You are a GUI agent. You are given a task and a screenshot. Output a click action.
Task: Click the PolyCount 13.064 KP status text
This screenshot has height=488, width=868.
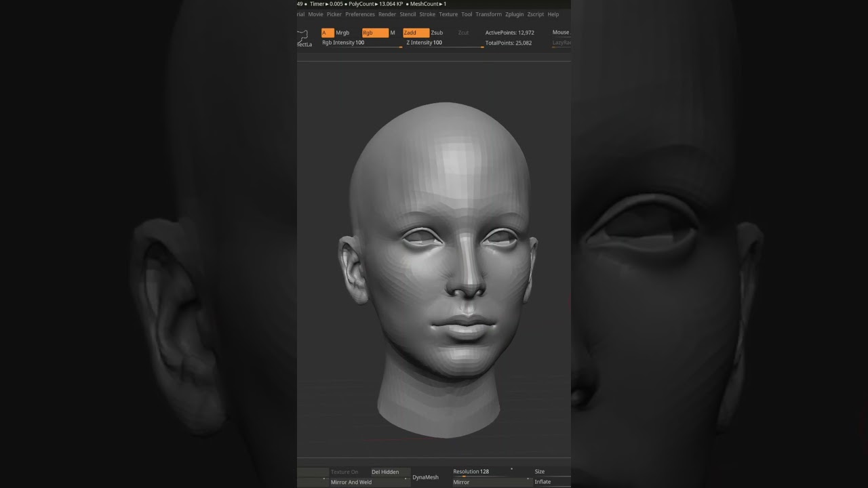[x=376, y=4]
